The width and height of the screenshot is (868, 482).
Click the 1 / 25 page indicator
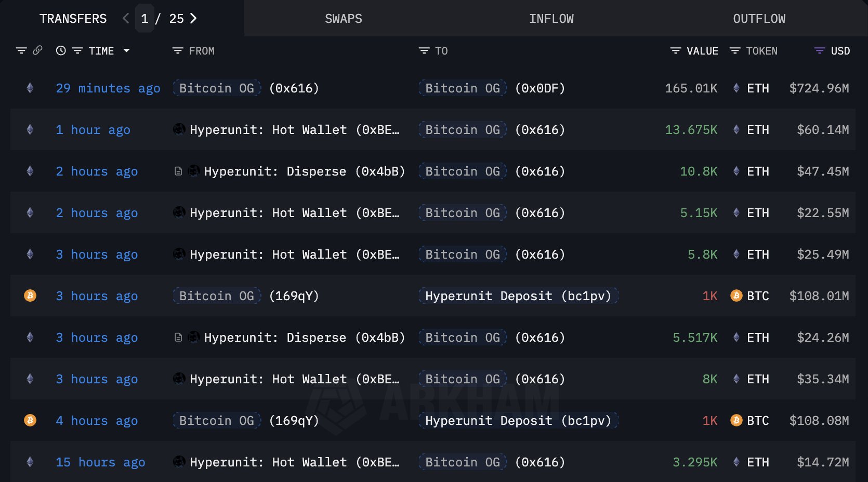tap(162, 18)
